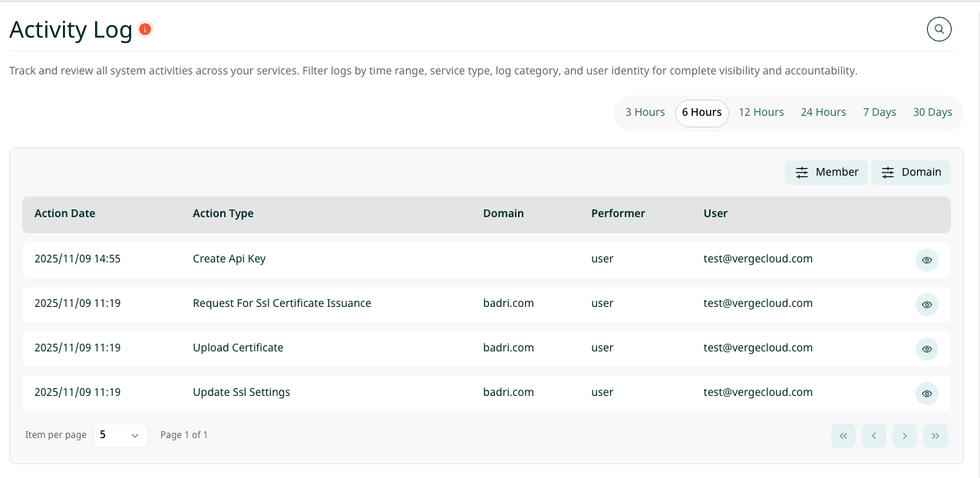View details of Create Api Key entry
Image resolution: width=980 pixels, height=478 pixels.
[926, 260]
